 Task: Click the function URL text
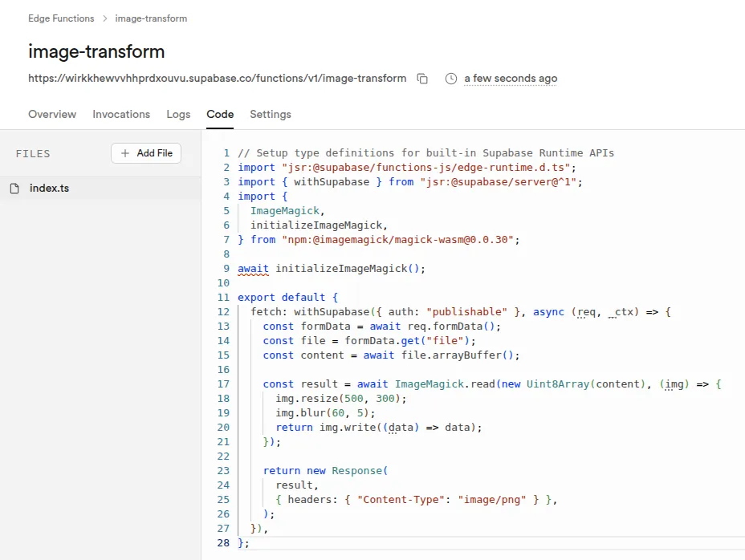(217, 79)
